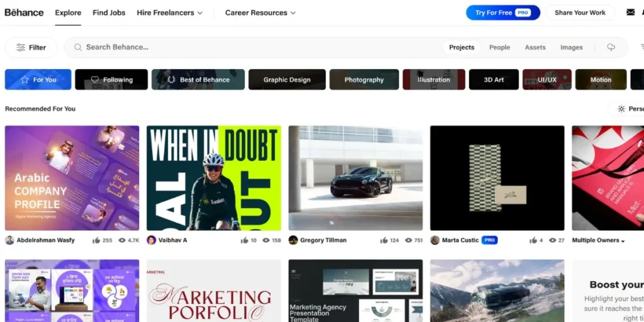The image size is (644, 322).
Task: Open Marta Custic's black packaging project
Action: 497,178
